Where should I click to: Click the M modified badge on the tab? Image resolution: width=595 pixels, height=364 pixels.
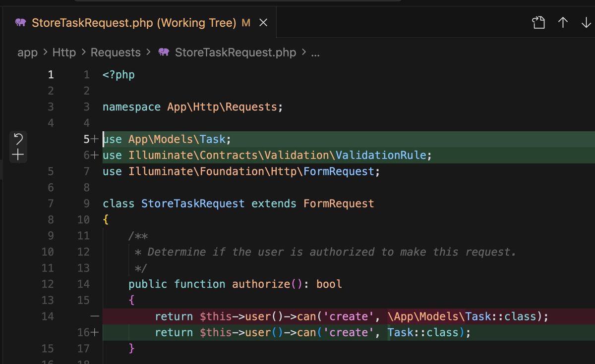[x=246, y=22]
